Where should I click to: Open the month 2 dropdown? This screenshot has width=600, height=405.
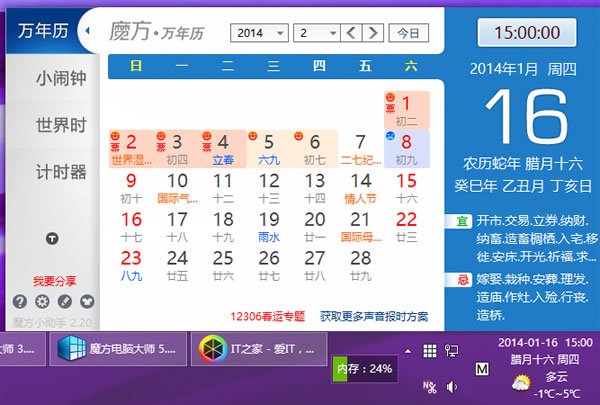point(317,33)
